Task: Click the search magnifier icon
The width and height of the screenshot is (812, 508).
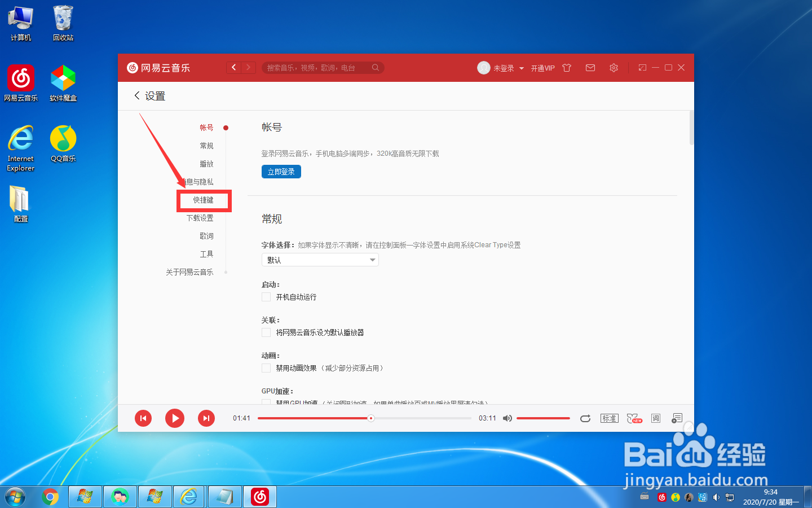Action: tap(376, 68)
